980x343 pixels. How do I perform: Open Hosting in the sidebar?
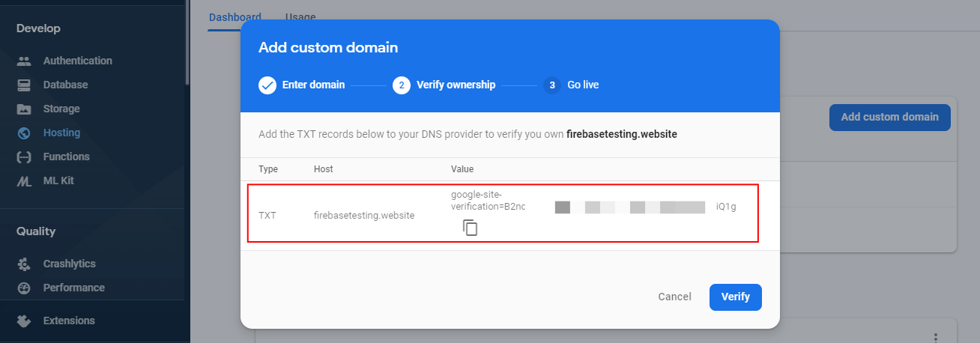coord(61,133)
